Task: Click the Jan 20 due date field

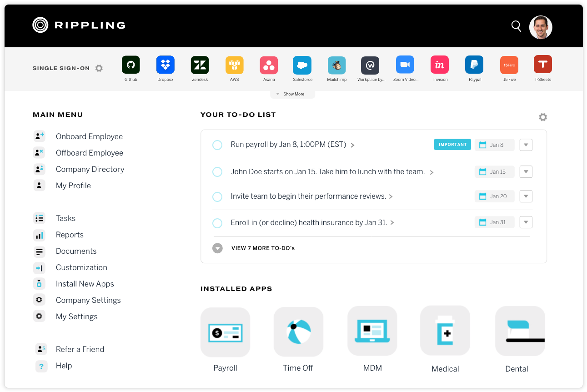Action: coord(495,196)
